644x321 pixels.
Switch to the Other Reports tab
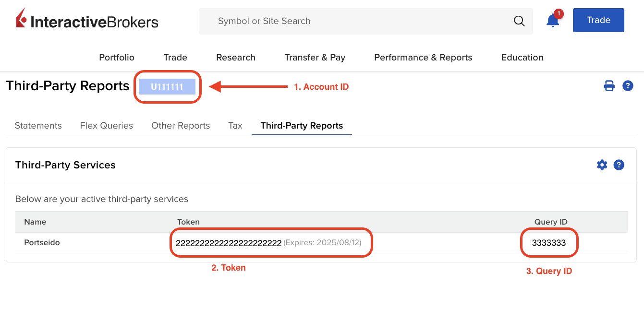[x=181, y=126]
